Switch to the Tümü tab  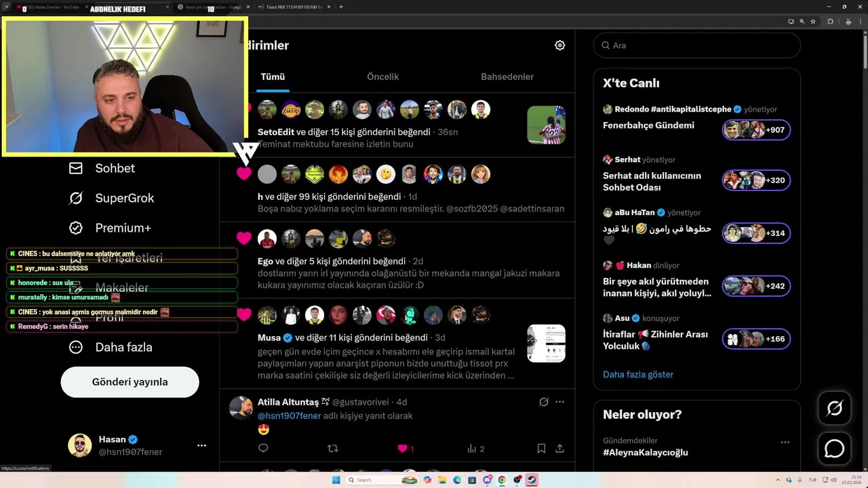tap(273, 77)
